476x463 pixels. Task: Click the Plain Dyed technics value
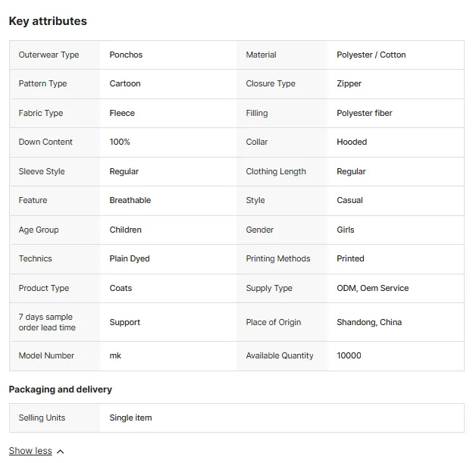pos(130,259)
